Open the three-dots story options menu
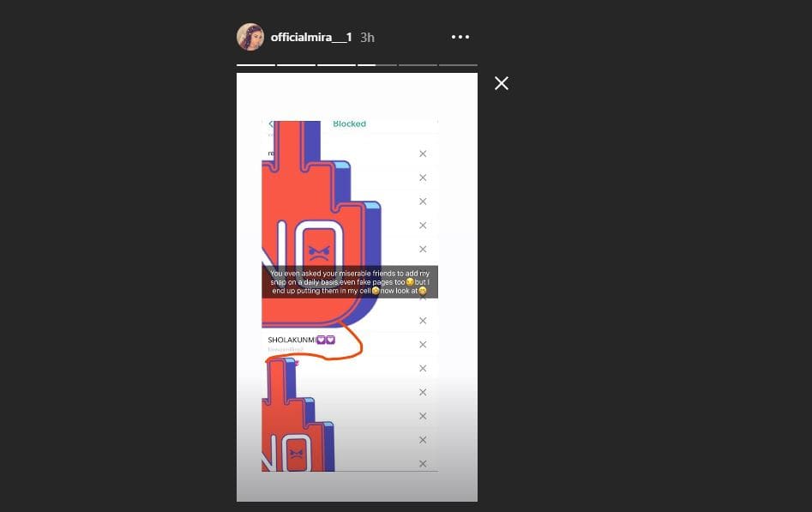The height and width of the screenshot is (512, 812). [x=460, y=37]
